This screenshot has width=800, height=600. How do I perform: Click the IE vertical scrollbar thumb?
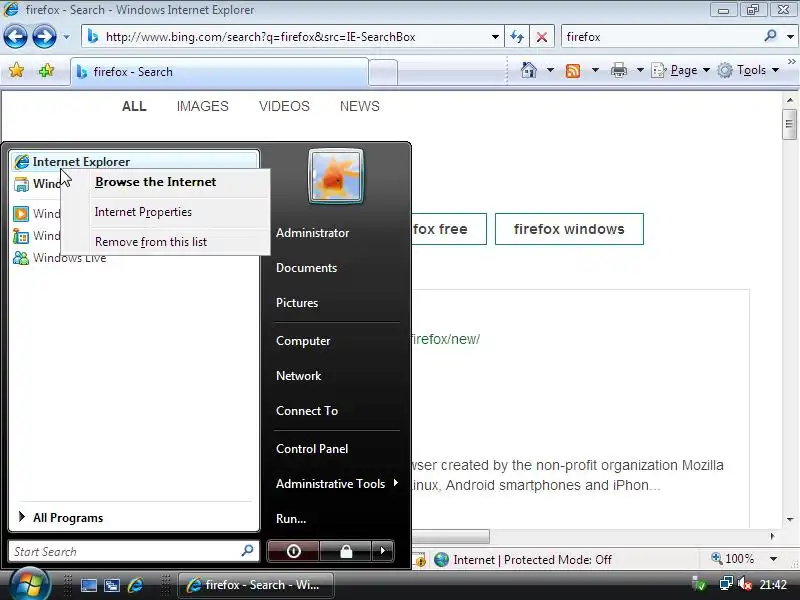point(789,124)
